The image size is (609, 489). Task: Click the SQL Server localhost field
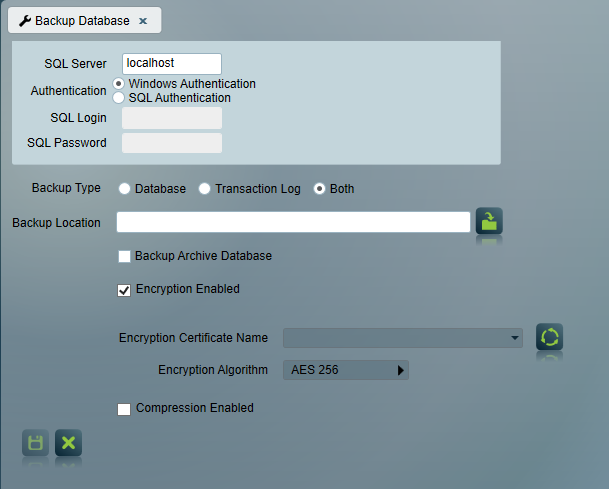tap(172, 64)
